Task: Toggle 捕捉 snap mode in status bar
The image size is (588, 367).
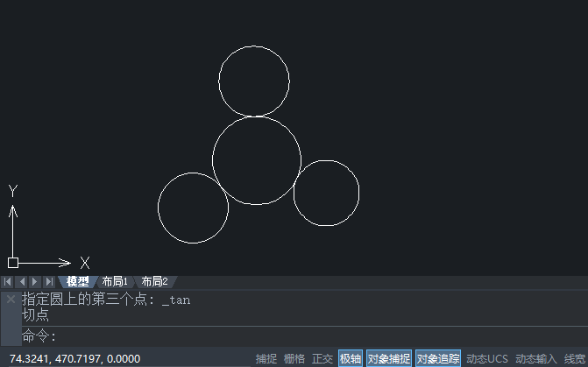Action: [x=266, y=359]
